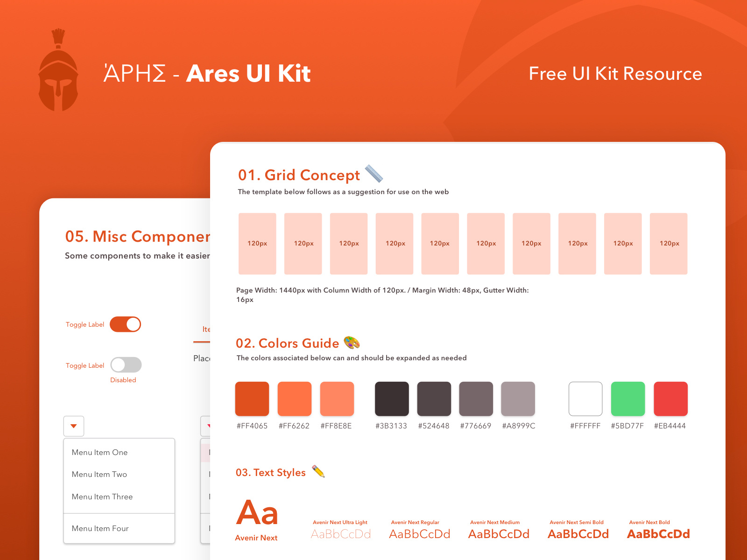Click 'The template below follows' subtitle
Image resolution: width=747 pixels, height=560 pixels.
click(343, 192)
